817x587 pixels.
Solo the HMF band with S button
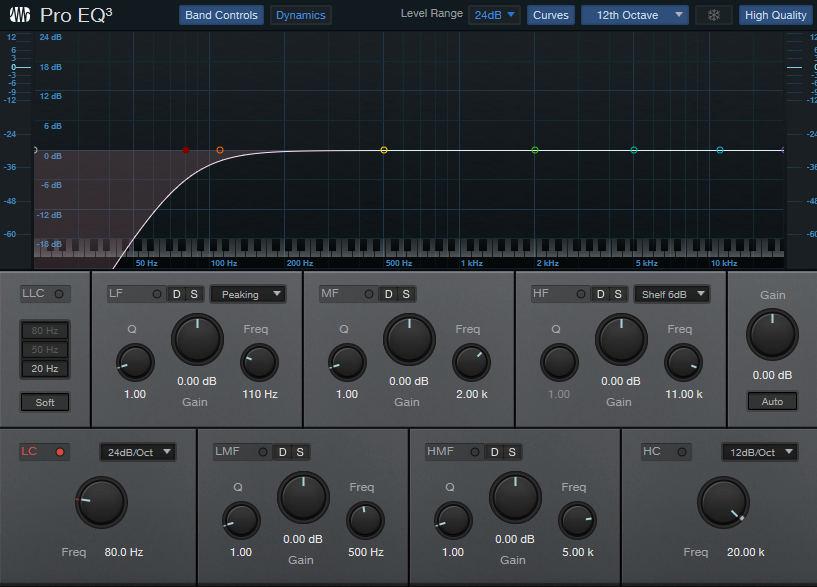click(512, 452)
